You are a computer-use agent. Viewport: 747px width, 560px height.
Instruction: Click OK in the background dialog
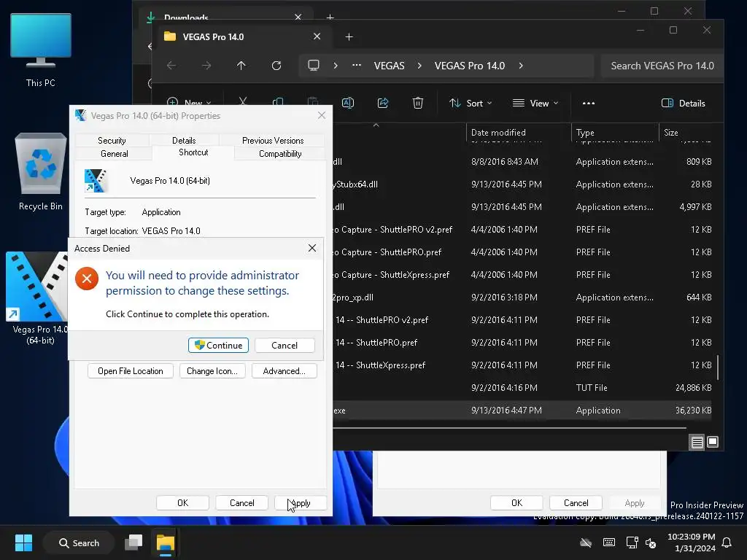click(x=516, y=503)
